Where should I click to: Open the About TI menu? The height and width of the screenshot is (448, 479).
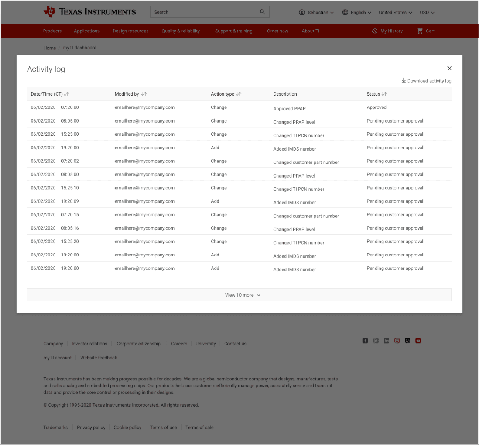(311, 31)
